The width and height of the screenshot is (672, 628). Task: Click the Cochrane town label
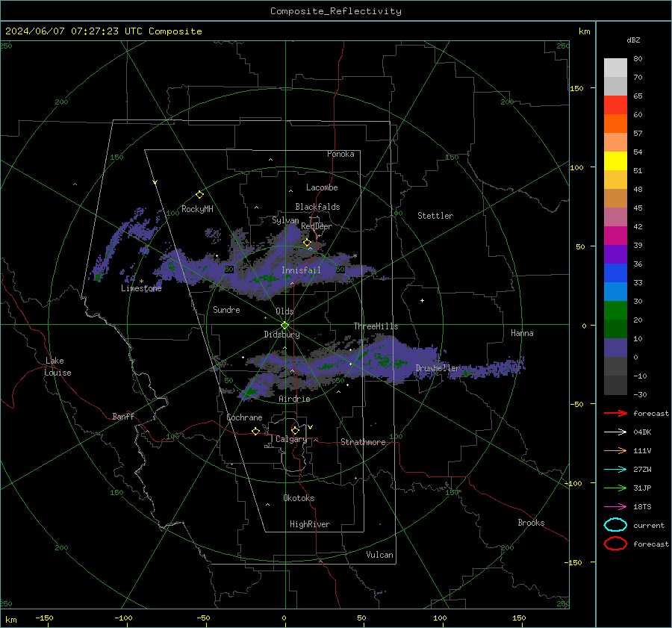244,417
